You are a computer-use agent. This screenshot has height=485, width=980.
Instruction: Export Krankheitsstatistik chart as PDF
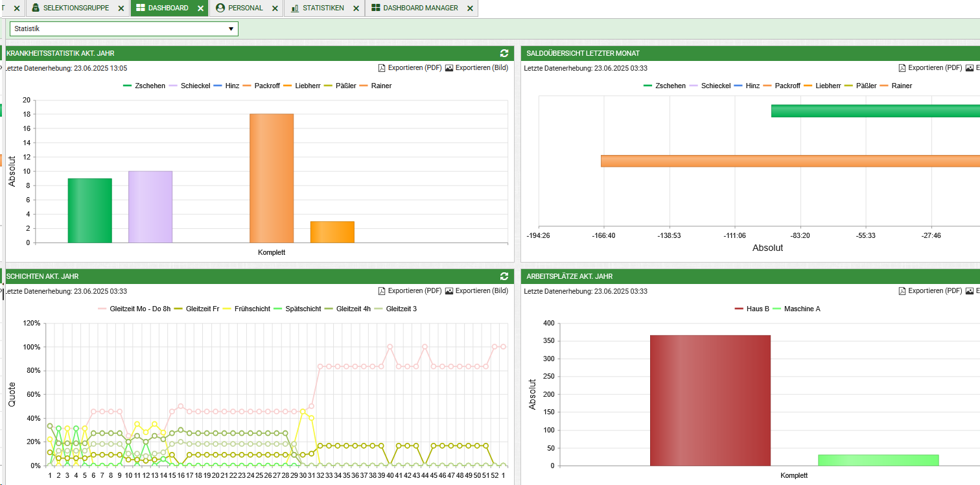(x=410, y=67)
